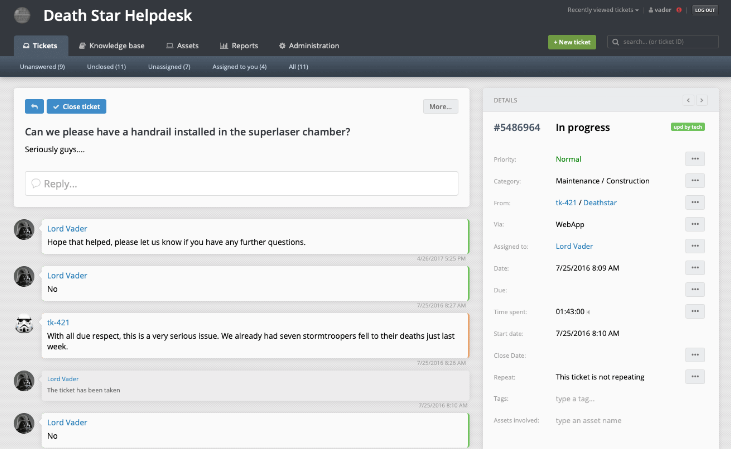Image resolution: width=731 pixels, height=449 pixels.
Task: Open the More... actions menu
Action: point(441,106)
